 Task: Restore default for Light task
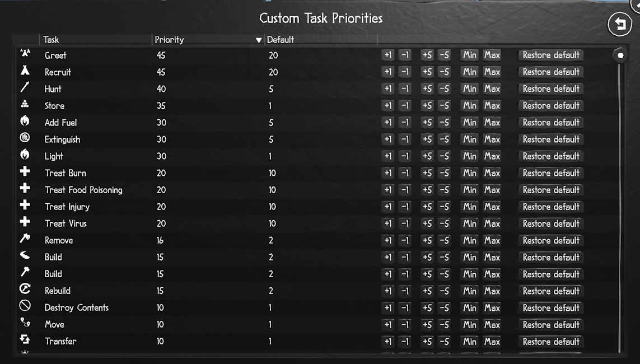click(551, 156)
